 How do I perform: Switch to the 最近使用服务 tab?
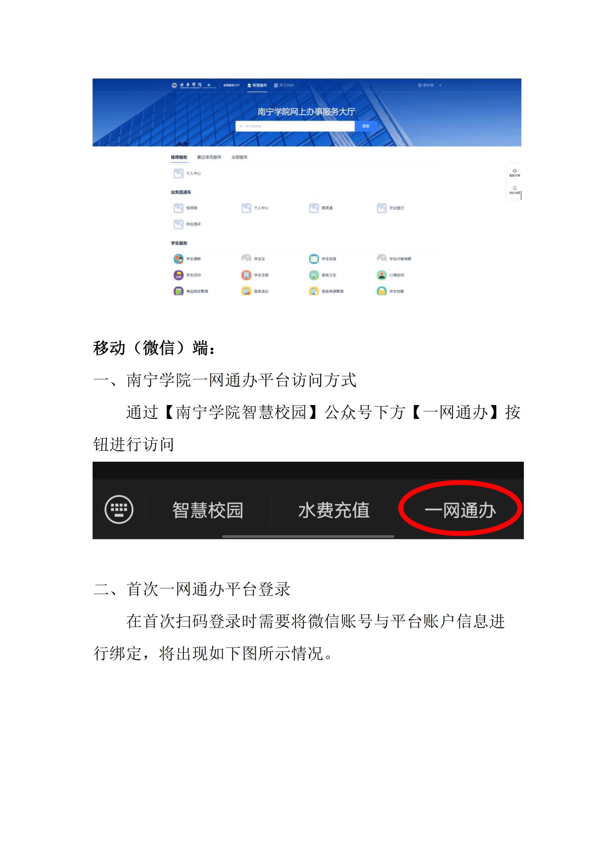(x=209, y=157)
